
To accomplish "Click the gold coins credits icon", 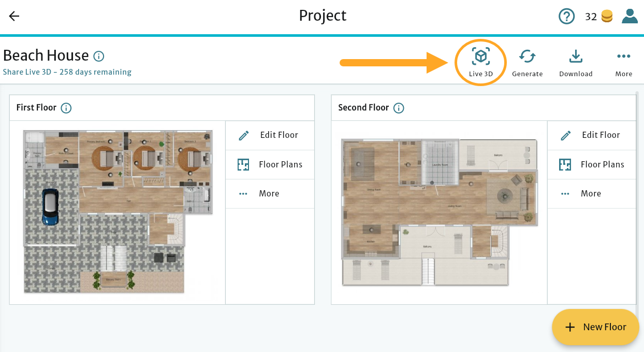I will click(x=607, y=17).
